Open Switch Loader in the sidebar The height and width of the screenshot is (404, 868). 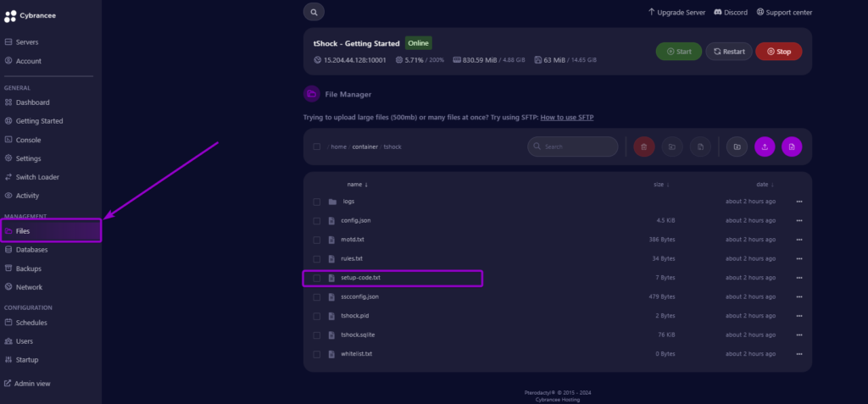coord(31,177)
